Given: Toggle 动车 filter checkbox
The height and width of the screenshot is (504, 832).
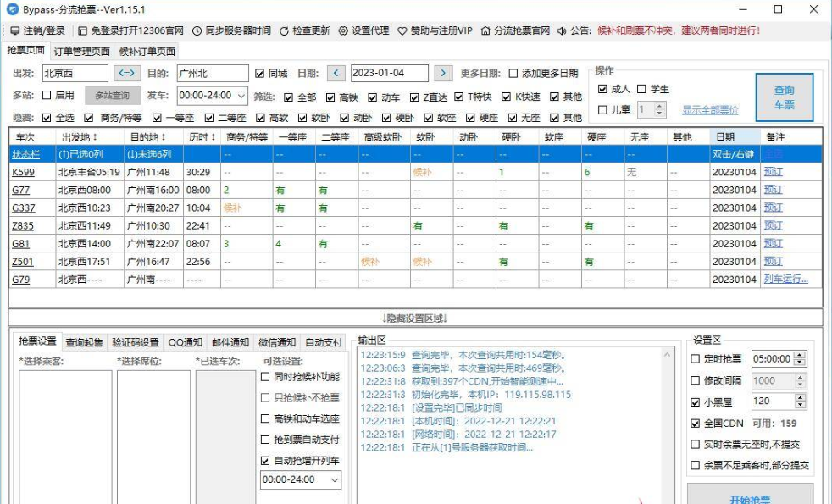Looking at the screenshot, I should tap(373, 97).
